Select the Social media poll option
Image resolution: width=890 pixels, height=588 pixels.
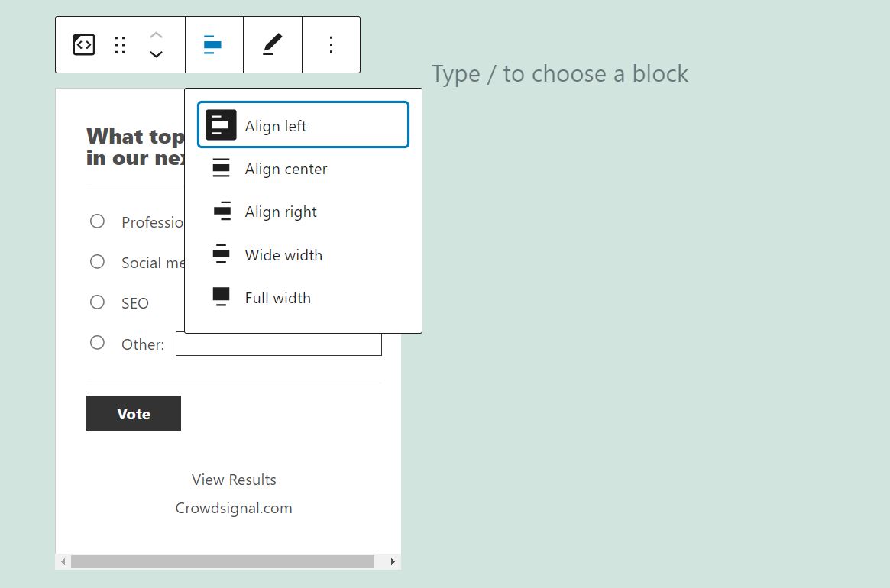(x=97, y=261)
